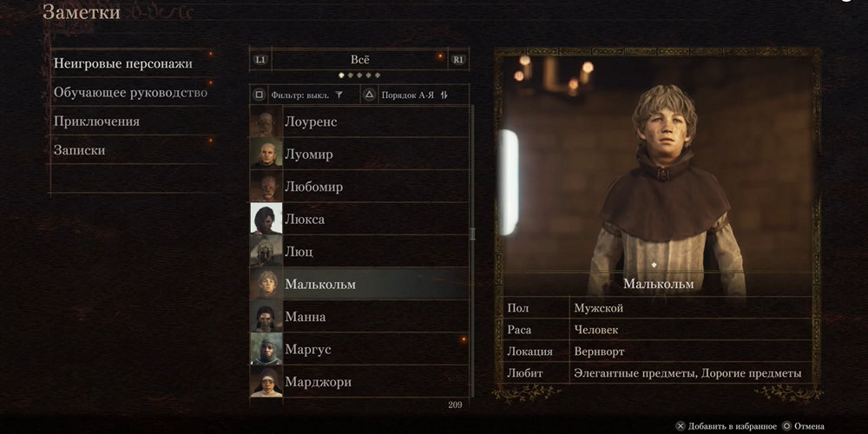This screenshot has height=434, width=868.
Task: Click Лоуренс portrait thumbnail
Action: [x=266, y=122]
